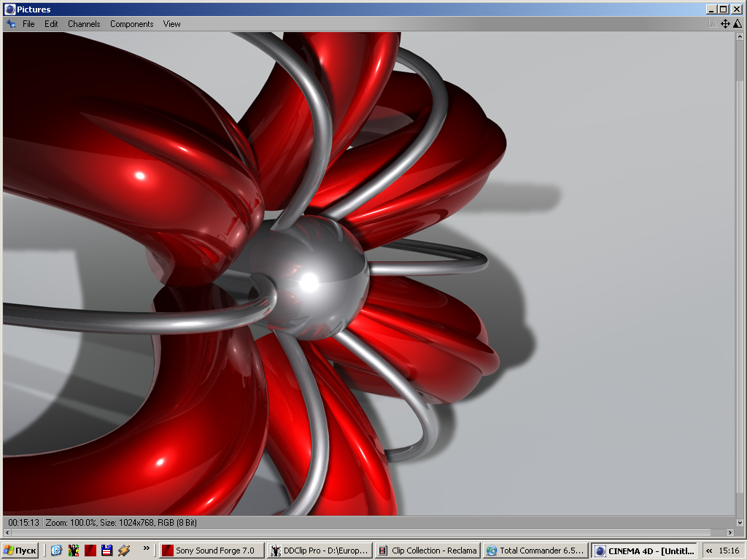Screen dimensions: 747x560
Task: Click the Пуск Start button
Action: 20,551
